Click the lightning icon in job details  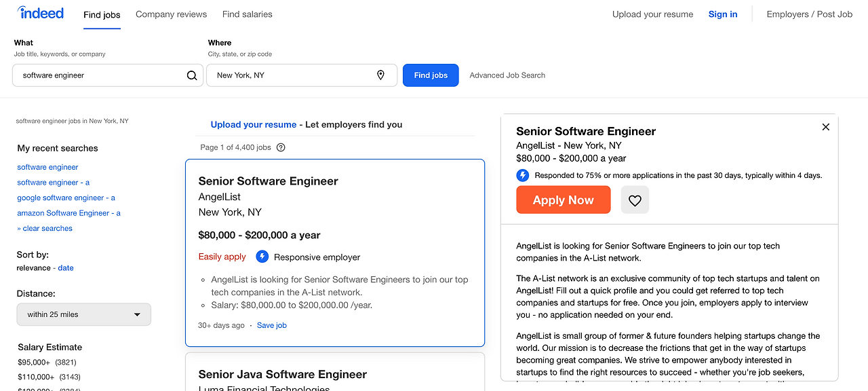(x=522, y=175)
